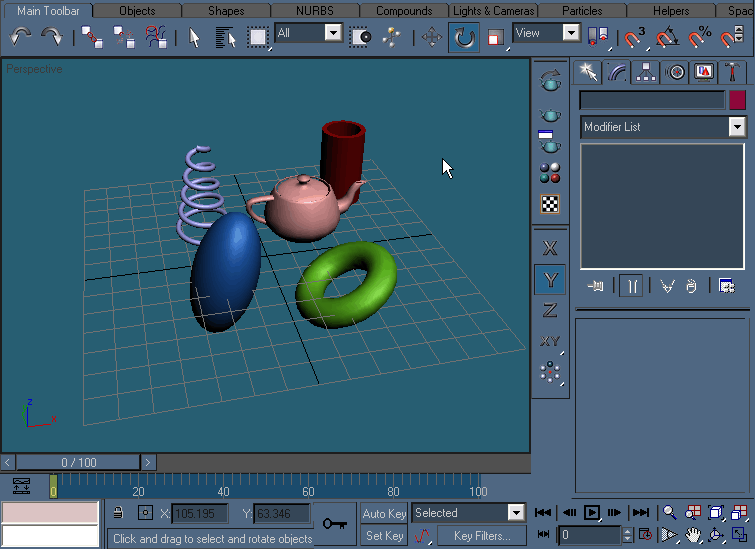Image resolution: width=755 pixels, height=549 pixels.
Task: Click Quick Render teapot icon
Action: click(550, 115)
